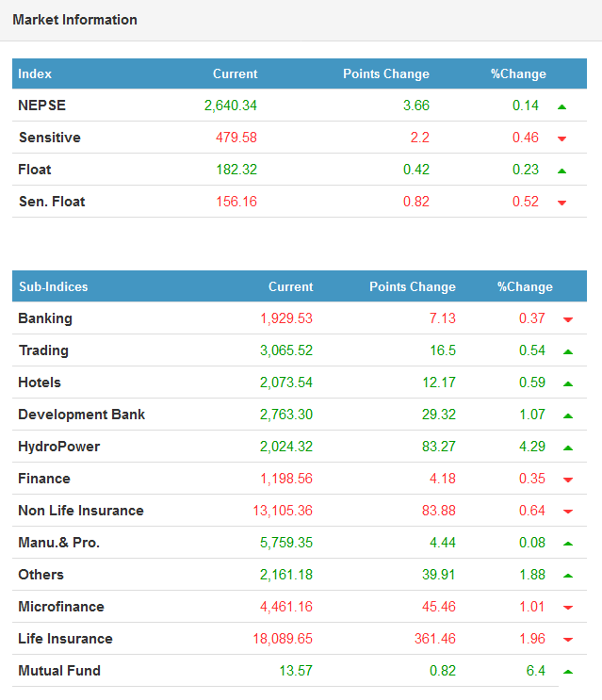Select the Sensitive index name
Screen dimensions: 602x700
50,138
